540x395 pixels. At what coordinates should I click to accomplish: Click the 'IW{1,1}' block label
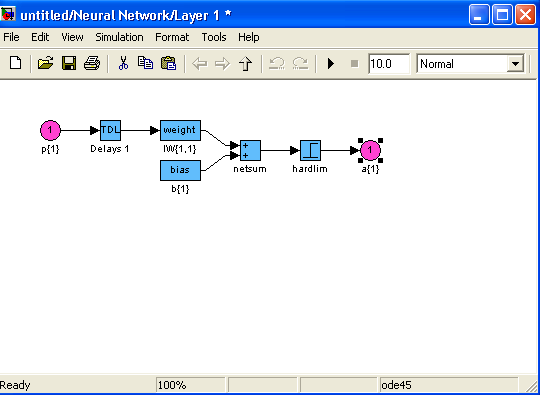(x=180, y=149)
